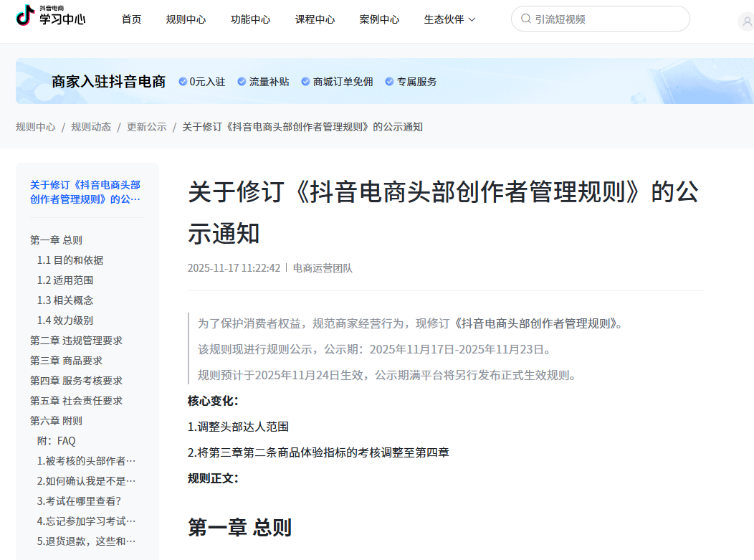Select sidebar title 关于修订《抖音电商头部创作者管理规则》
This screenshot has height=560, width=754.
[85, 192]
